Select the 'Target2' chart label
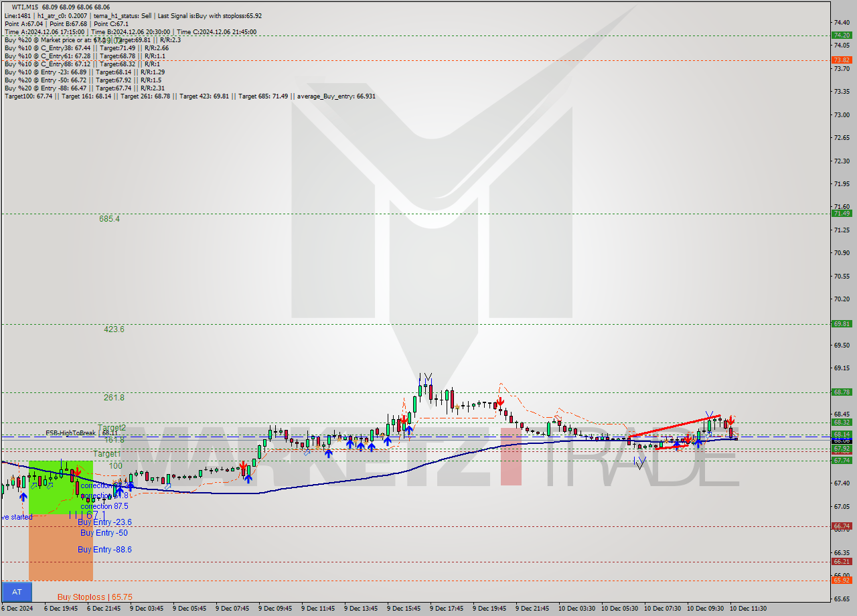The image size is (857, 616). (112, 427)
